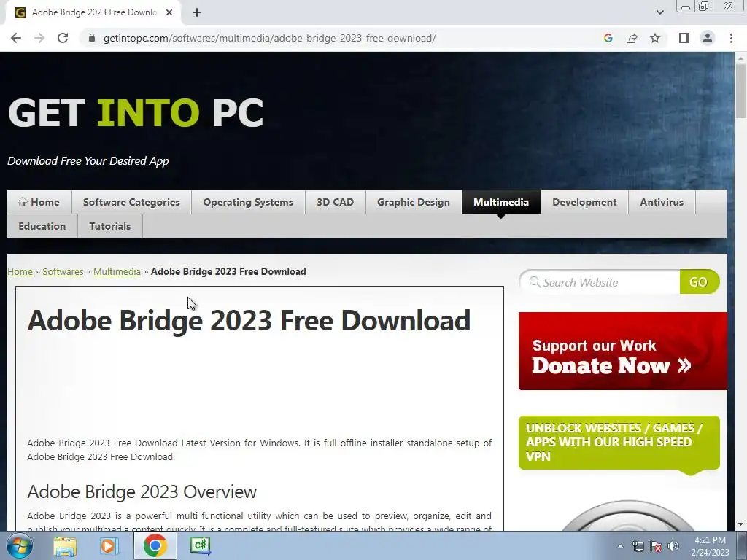Open the Education menu
The image size is (747, 560).
coord(42,226)
